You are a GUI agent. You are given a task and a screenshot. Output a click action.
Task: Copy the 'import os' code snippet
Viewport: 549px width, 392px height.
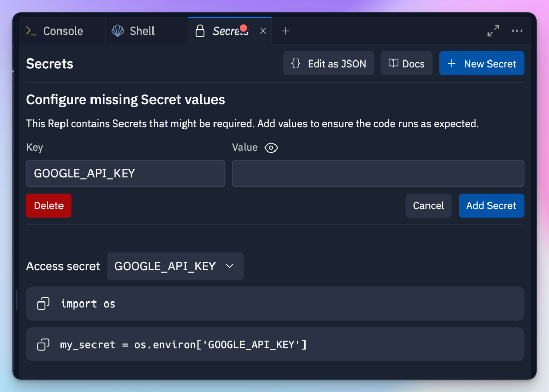point(43,304)
